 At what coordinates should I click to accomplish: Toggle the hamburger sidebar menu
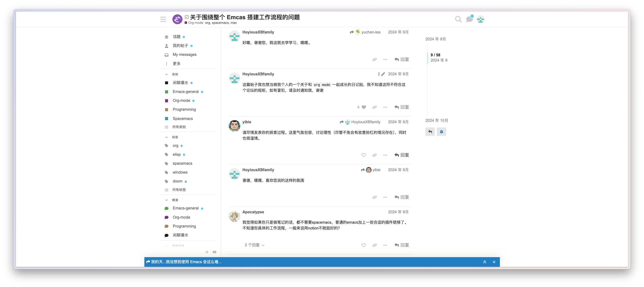[x=163, y=19]
